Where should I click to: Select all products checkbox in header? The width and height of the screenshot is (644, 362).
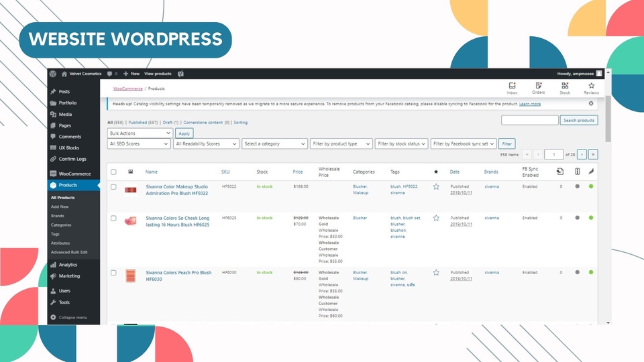(x=114, y=172)
